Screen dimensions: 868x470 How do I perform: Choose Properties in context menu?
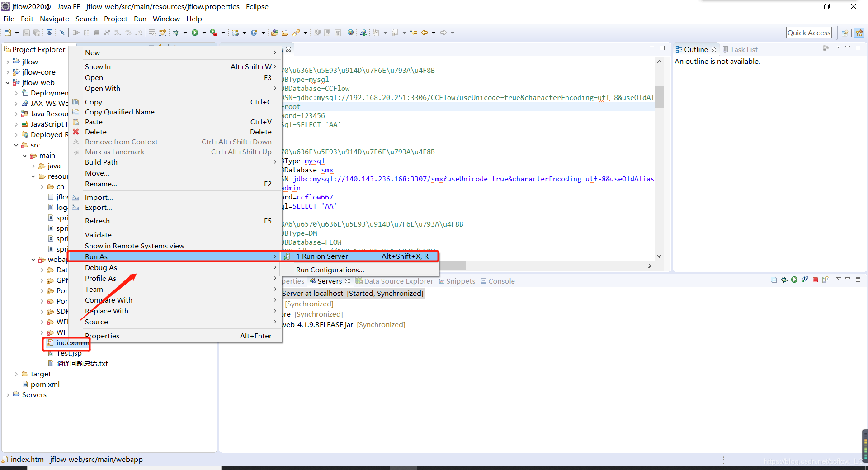click(175, 336)
